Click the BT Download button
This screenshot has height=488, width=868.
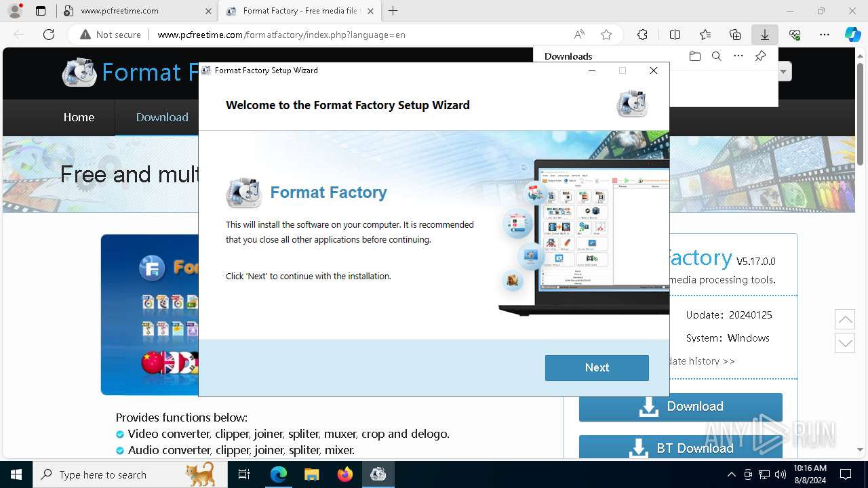point(680,447)
